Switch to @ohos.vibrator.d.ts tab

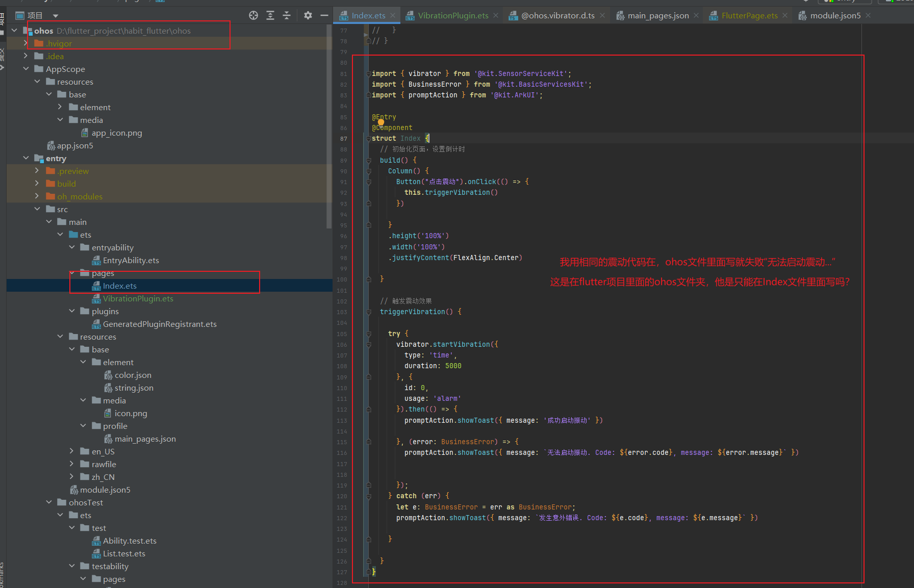click(558, 15)
